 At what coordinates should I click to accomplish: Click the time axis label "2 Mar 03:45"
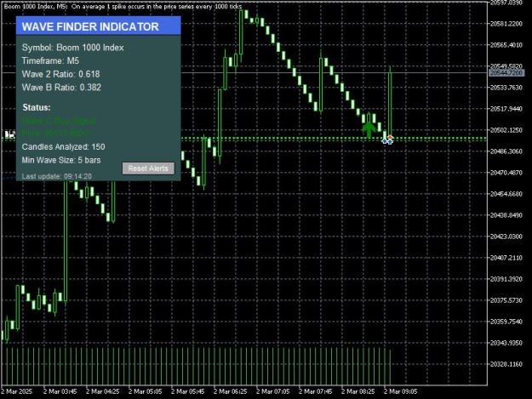click(x=60, y=391)
